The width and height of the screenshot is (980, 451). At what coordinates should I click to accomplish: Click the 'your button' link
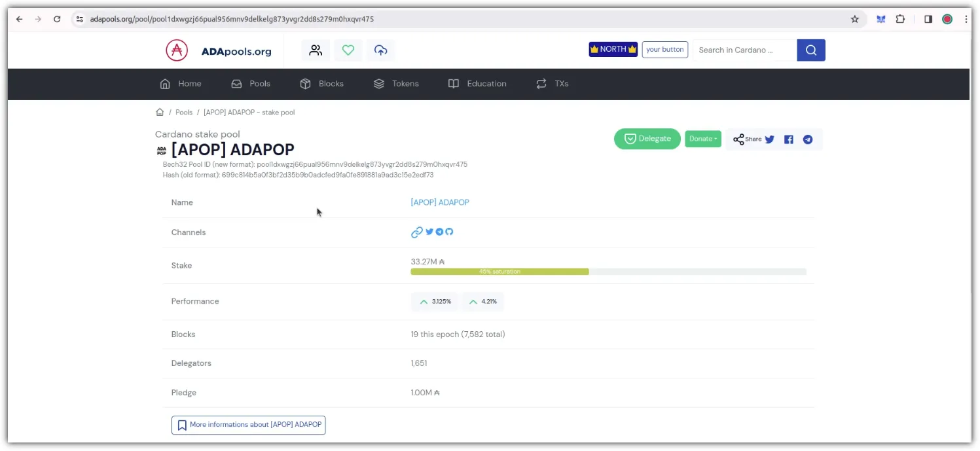tap(665, 50)
